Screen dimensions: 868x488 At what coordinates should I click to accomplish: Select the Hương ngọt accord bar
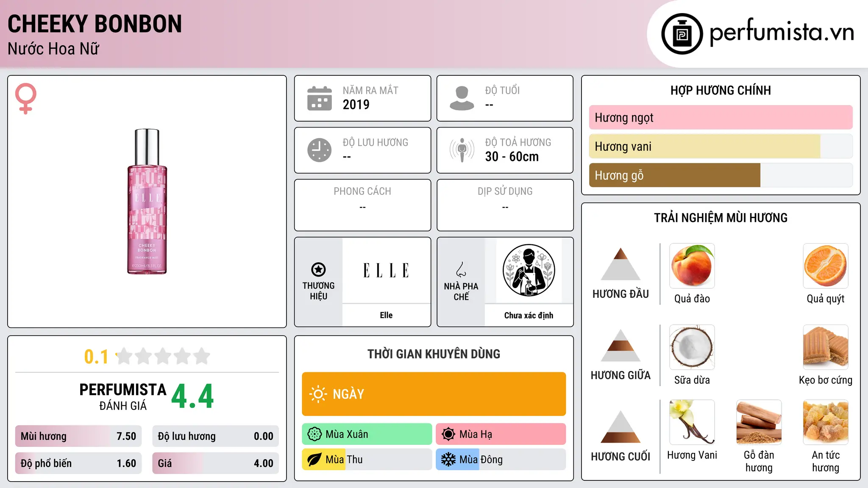point(721,117)
